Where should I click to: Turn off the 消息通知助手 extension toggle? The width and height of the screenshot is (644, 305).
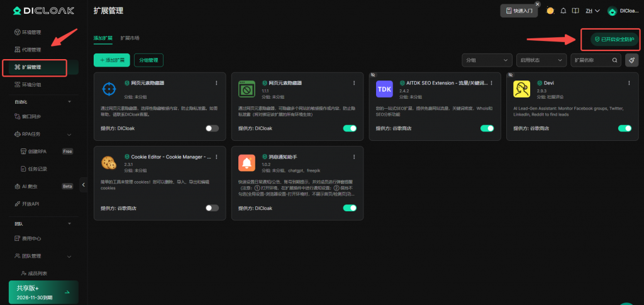pos(350,208)
